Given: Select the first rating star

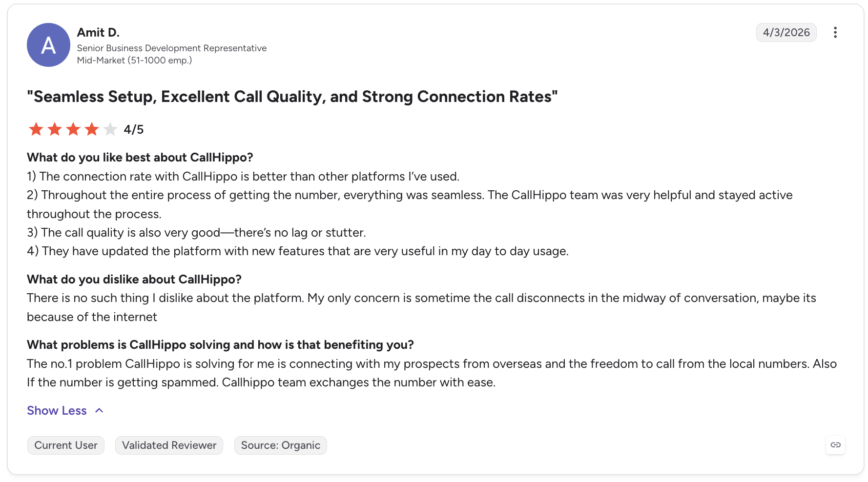Looking at the screenshot, I should pyautogui.click(x=36, y=129).
